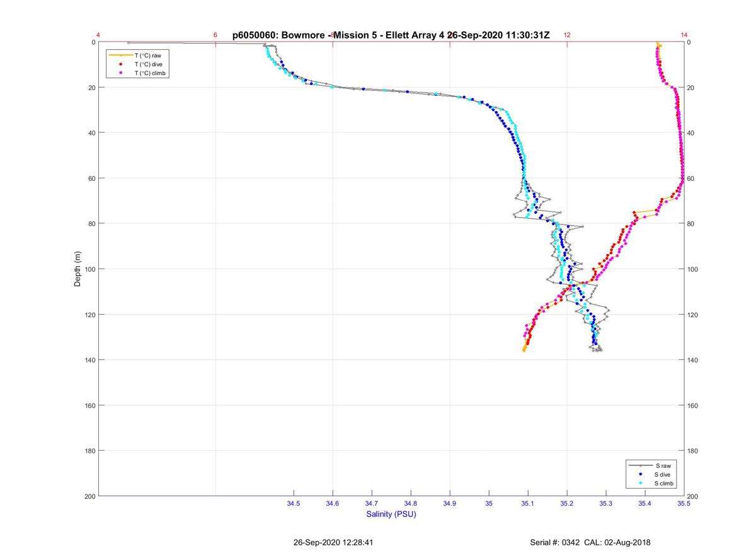The width and height of the screenshot is (756, 558).
Task: Select the right depth axis tick "60"
Action: pos(691,178)
